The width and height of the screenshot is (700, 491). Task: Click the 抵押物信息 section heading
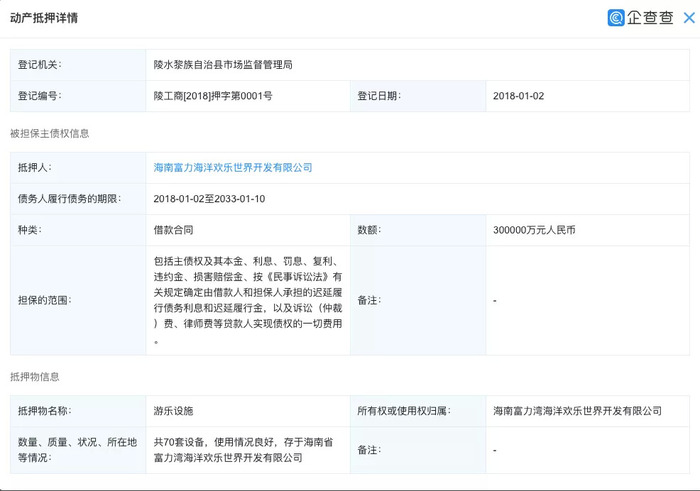[34, 377]
